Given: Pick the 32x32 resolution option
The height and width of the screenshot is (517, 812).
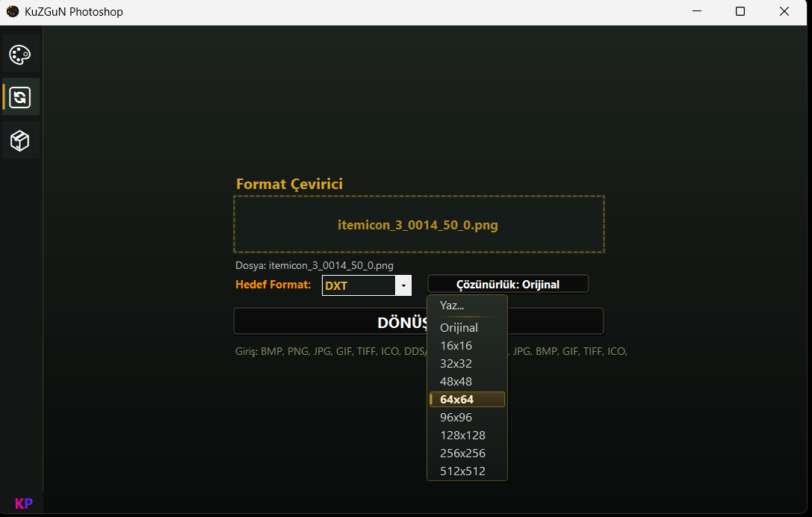Looking at the screenshot, I should pyautogui.click(x=467, y=364).
